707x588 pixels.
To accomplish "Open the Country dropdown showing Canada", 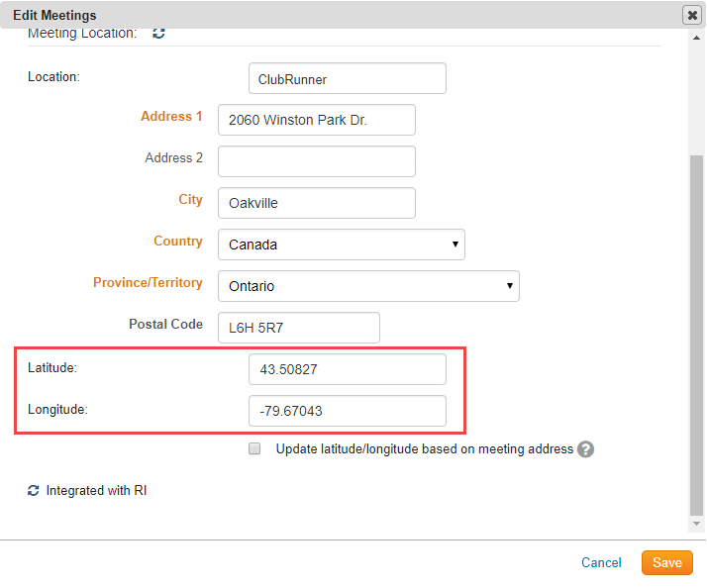I will pyautogui.click(x=341, y=245).
